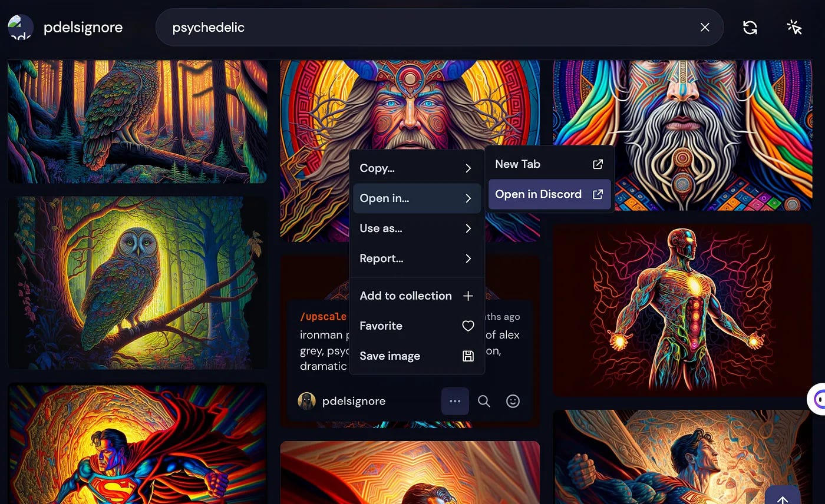The height and width of the screenshot is (504, 825).
Task: Select Open in... menu entry
Action: point(417,198)
